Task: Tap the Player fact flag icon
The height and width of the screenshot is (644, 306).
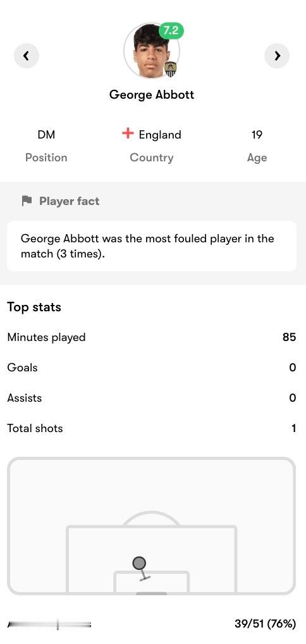Action: 27,201
